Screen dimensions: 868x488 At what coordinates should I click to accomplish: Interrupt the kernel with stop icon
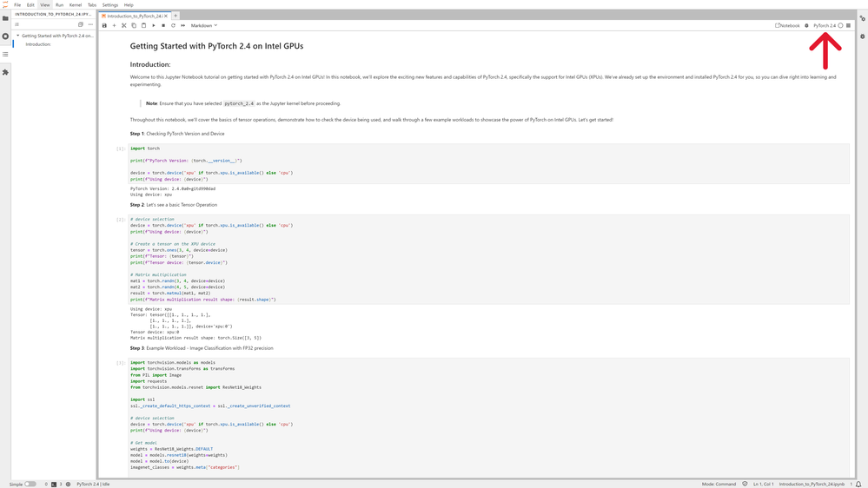163,25
